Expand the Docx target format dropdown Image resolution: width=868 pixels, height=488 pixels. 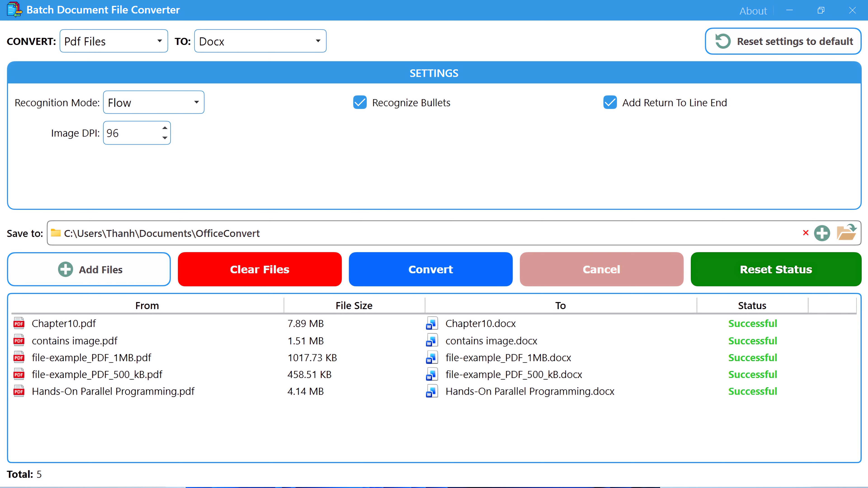tap(260, 41)
